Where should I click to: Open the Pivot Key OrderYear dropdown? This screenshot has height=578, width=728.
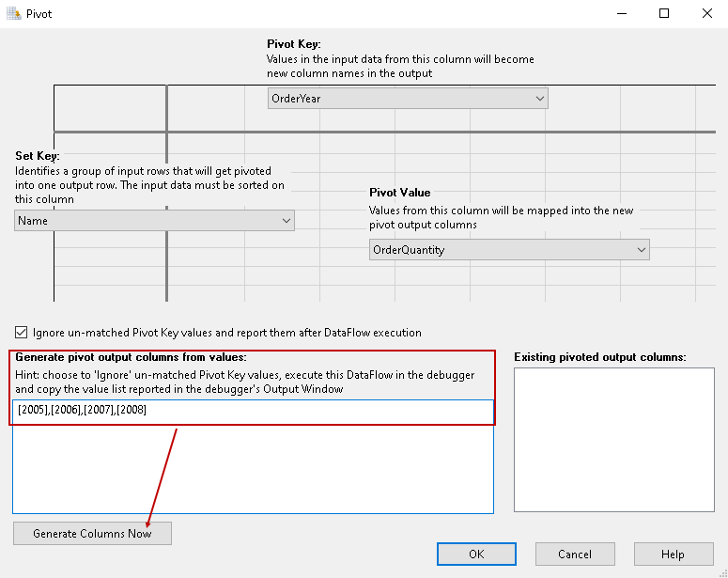[x=408, y=99]
